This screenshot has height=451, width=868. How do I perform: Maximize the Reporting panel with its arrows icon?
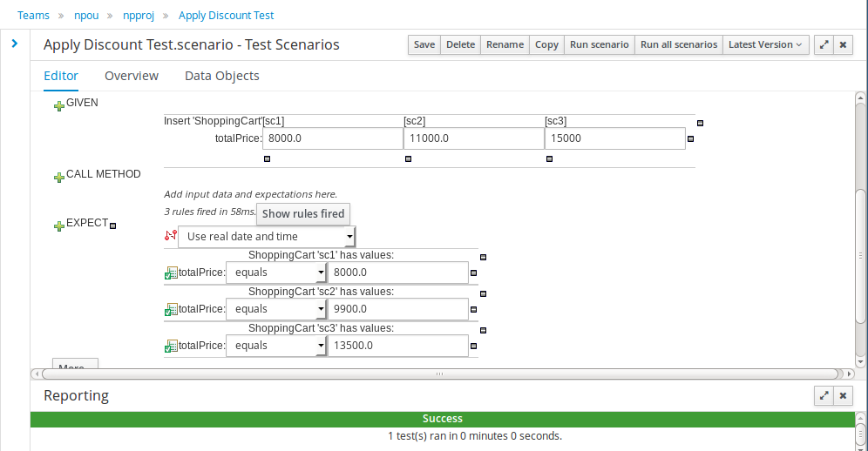(x=824, y=395)
